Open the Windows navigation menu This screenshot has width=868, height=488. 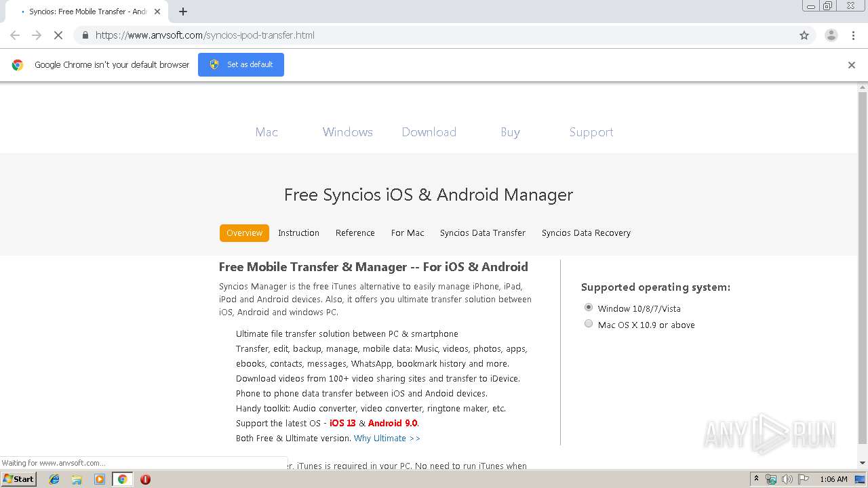click(x=347, y=132)
